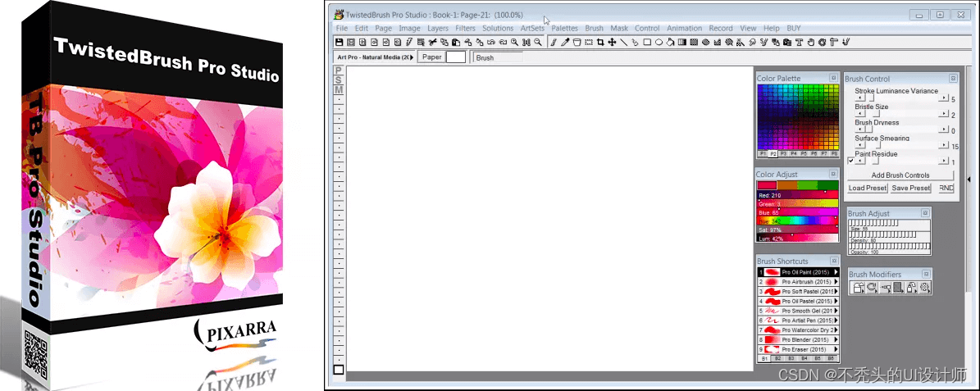Toggle the Paint Residue checkbox
The image size is (980, 391).
point(850,161)
